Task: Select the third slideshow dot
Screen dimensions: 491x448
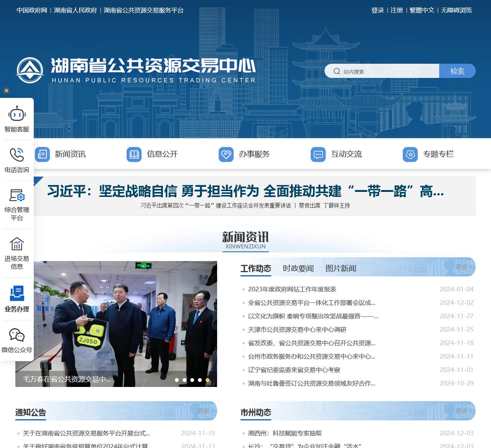Action: click(192, 380)
